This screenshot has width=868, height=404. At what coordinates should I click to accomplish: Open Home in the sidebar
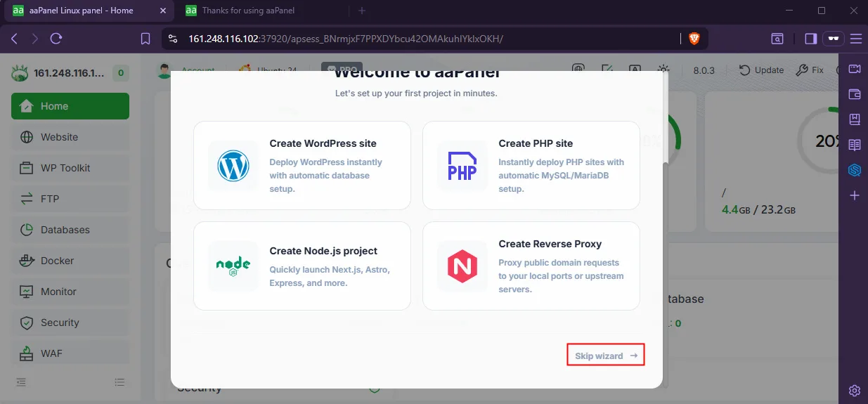(70, 106)
